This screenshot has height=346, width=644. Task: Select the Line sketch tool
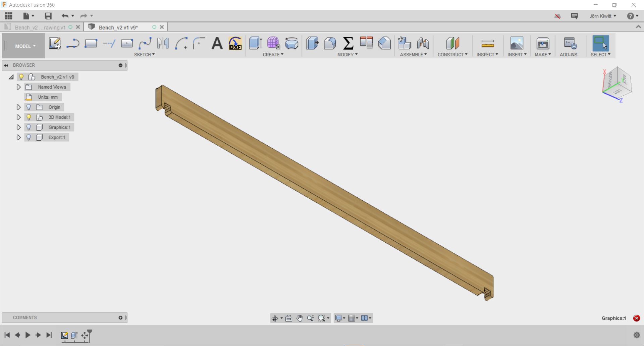73,43
